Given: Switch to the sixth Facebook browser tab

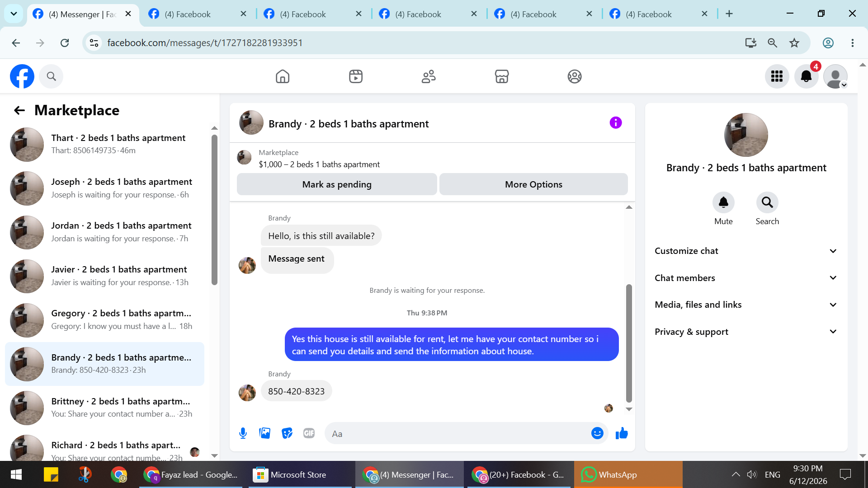Looking at the screenshot, I should 660,14.
